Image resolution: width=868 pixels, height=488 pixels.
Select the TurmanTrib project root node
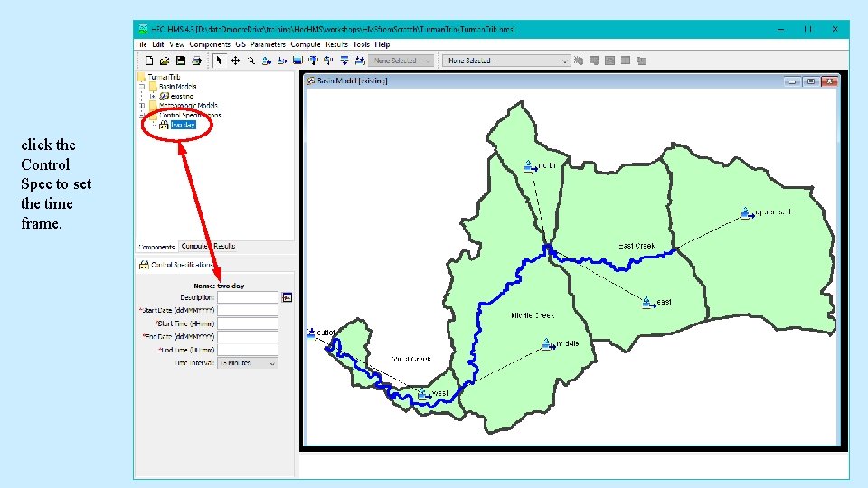tap(164, 77)
